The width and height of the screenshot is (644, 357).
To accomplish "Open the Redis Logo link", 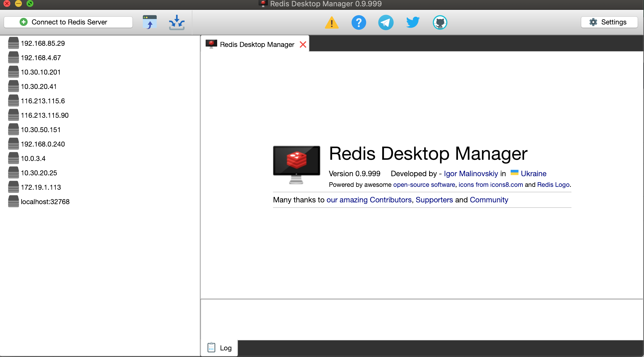I will tap(553, 185).
